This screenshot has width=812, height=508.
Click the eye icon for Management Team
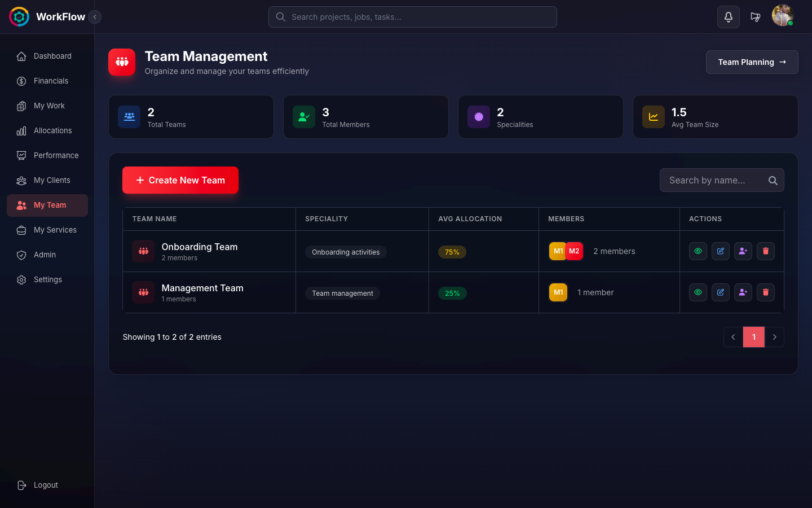[x=698, y=292]
